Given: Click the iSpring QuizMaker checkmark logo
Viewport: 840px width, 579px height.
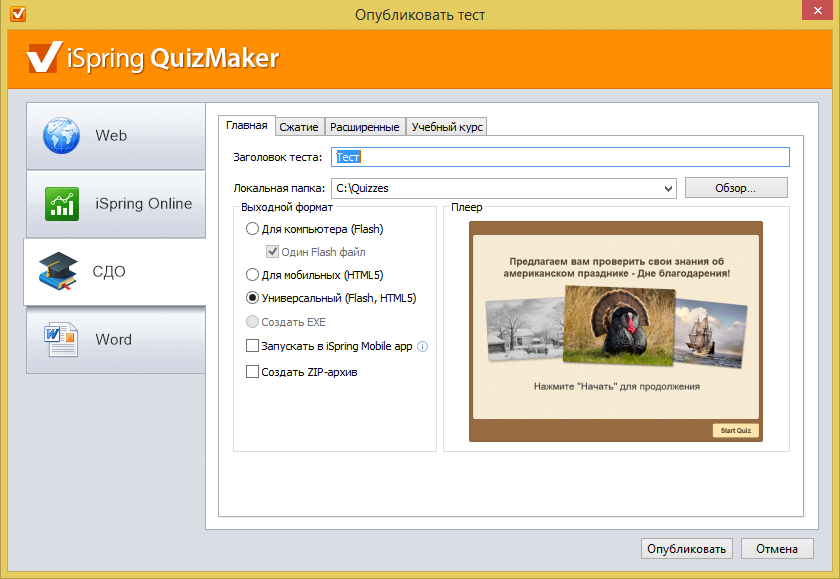Looking at the screenshot, I should pyautogui.click(x=44, y=57).
